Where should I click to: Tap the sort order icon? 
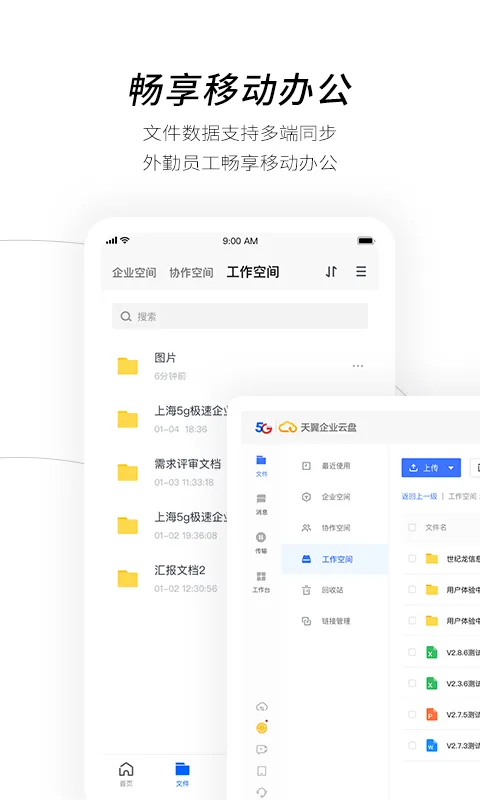click(331, 271)
